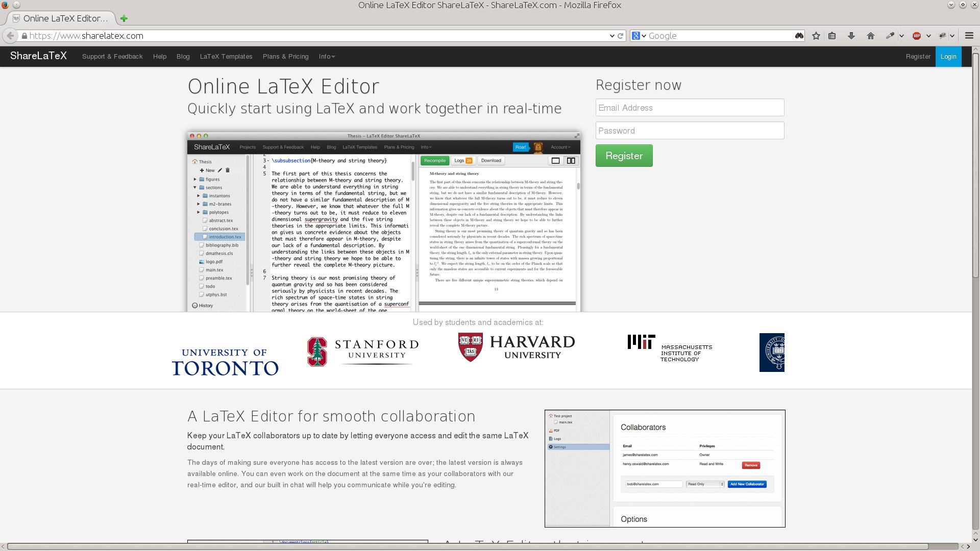Focus the Email Address field

click(690, 108)
